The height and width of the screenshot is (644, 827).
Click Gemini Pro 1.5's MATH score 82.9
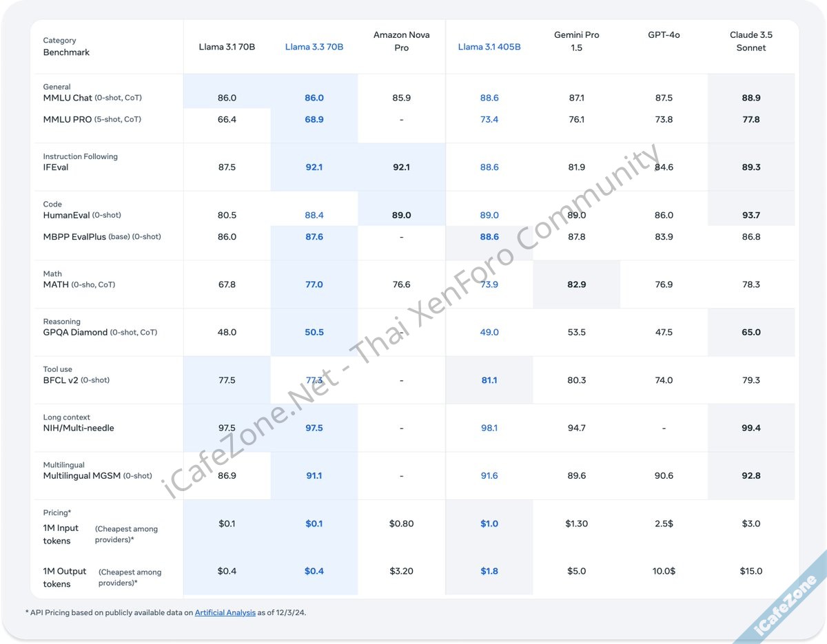click(576, 284)
